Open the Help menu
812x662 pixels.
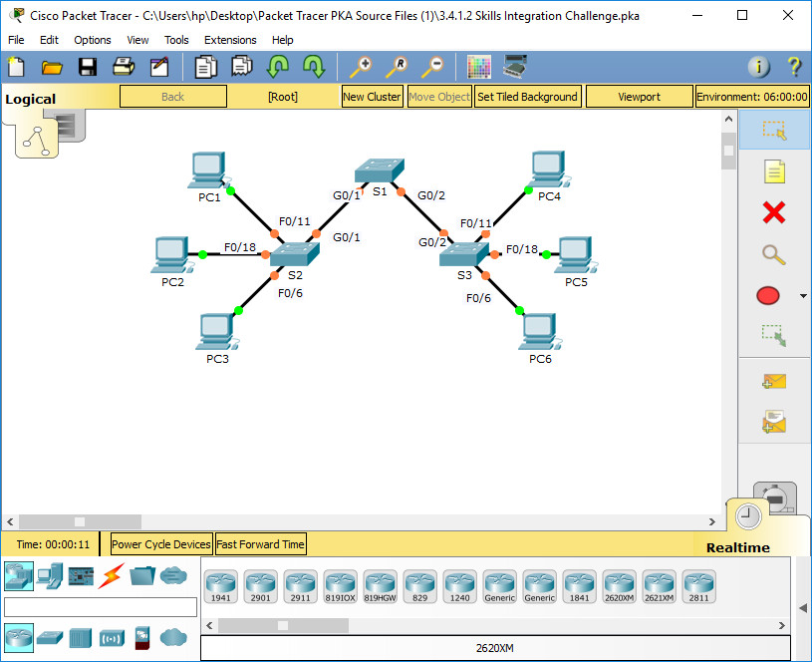click(x=282, y=40)
